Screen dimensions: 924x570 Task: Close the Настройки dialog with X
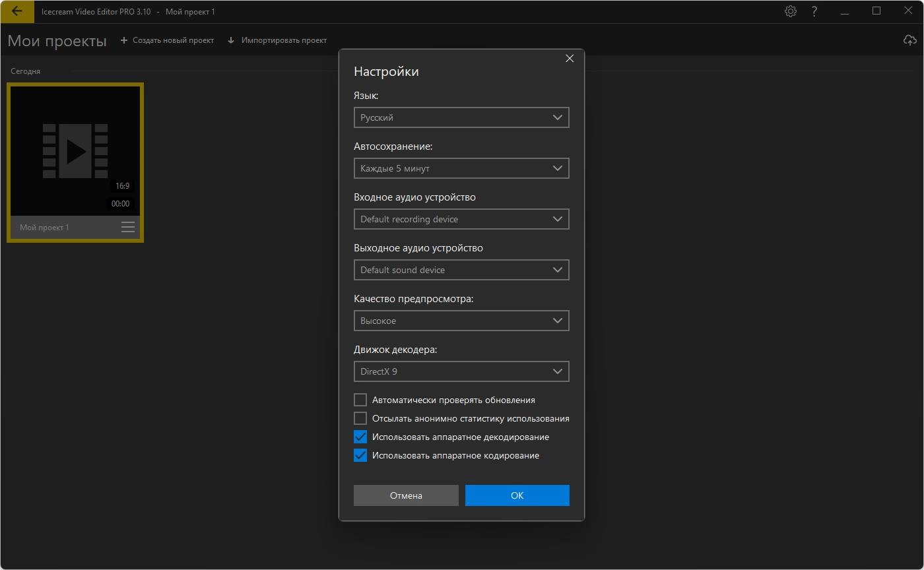(570, 59)
